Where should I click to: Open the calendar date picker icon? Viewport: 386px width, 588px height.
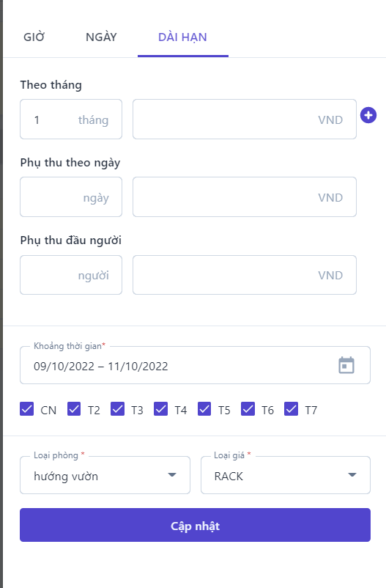click(346, 365)
